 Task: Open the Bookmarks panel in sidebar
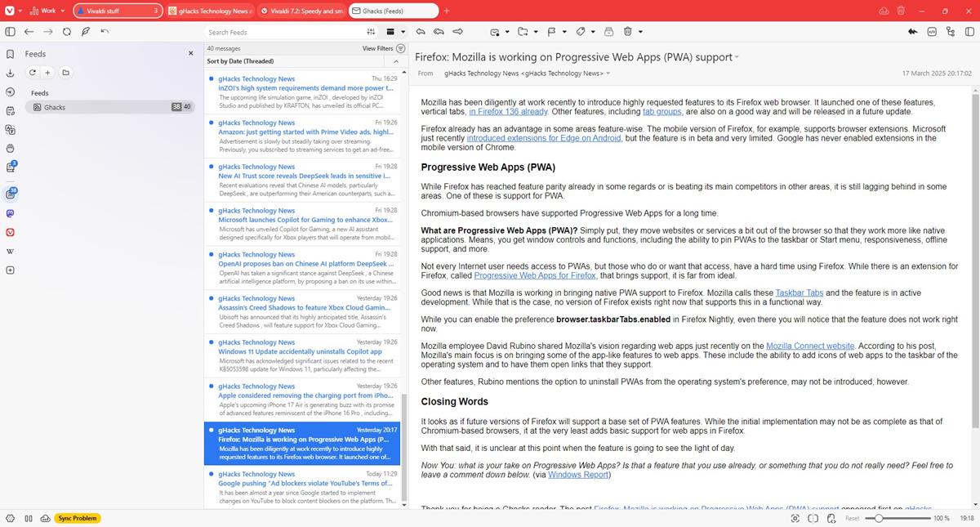click(x=10, y=54)
